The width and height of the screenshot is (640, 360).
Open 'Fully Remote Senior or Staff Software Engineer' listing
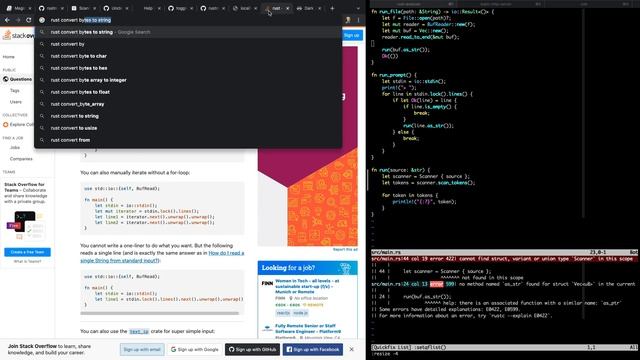tap(308, 329)
